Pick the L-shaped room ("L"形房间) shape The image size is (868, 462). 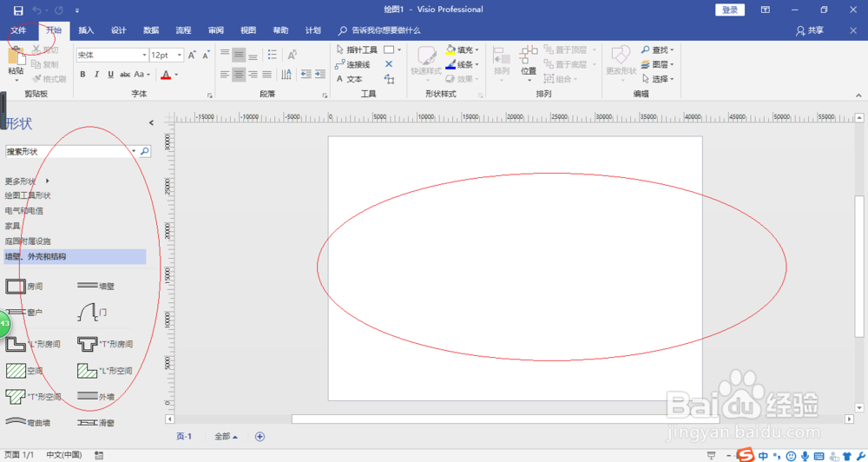pos(33,344)
